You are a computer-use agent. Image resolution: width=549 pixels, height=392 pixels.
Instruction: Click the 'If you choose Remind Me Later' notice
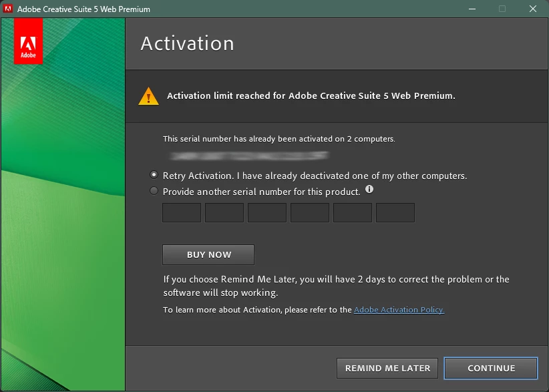click(x=336, y=286)
